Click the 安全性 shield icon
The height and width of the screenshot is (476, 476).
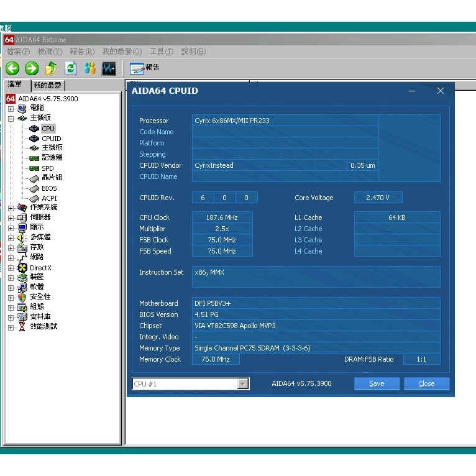point(22,297)
